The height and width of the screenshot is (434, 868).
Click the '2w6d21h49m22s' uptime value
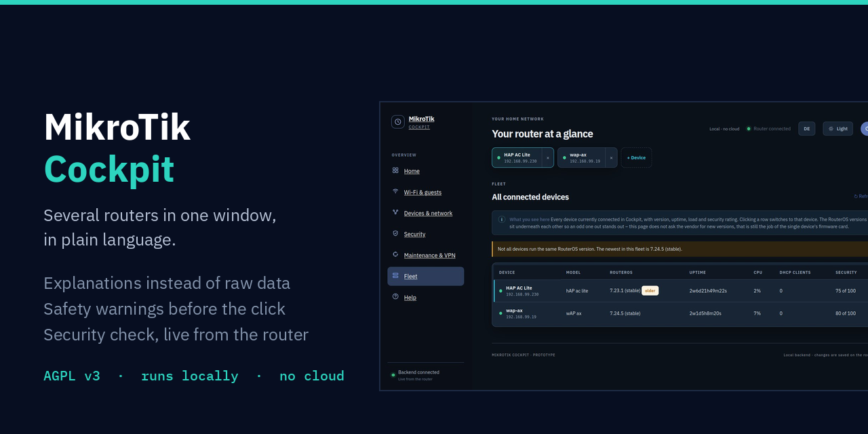(708, 291)
